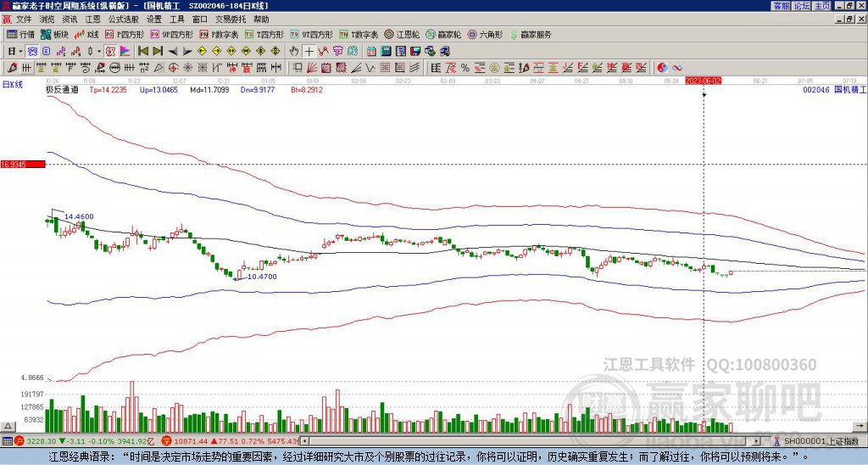Expand the 日 period dropdown arrow

pos(20,52)
